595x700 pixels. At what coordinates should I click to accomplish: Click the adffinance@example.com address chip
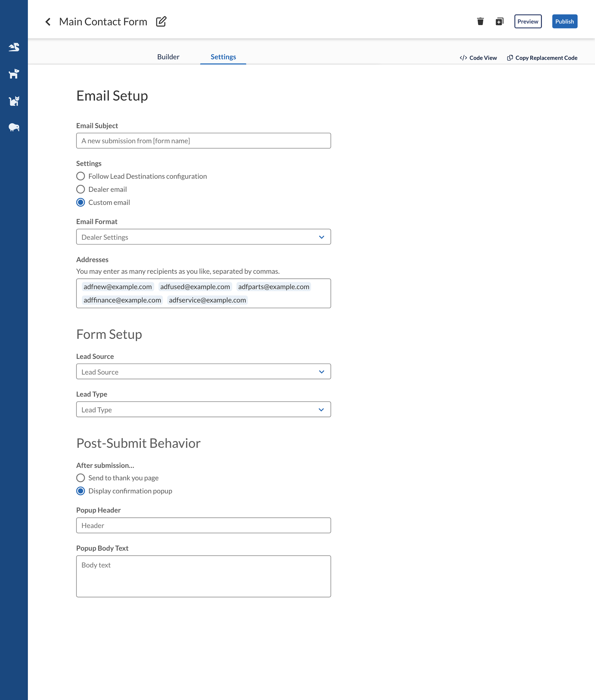point(122,300)
